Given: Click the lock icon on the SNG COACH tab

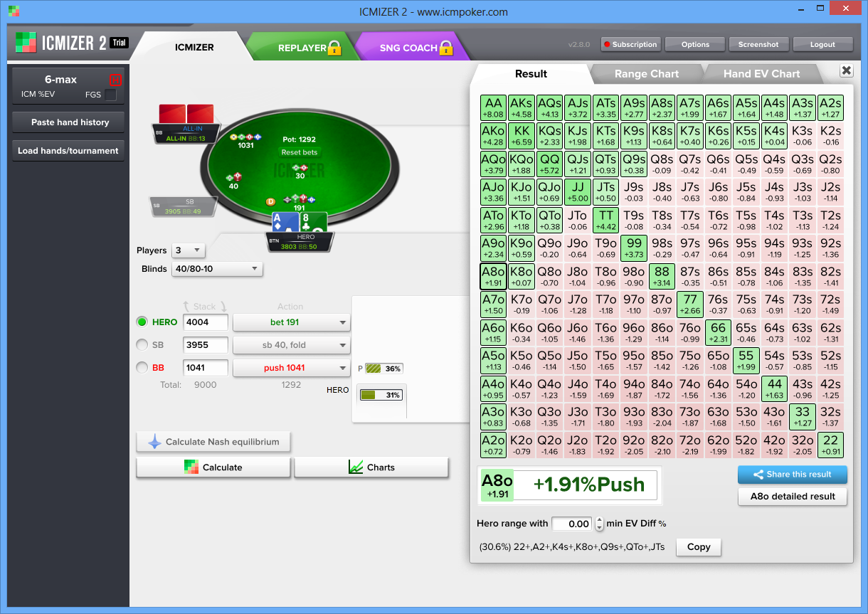Looking at the screenshot, I should [x=446, y=48].
